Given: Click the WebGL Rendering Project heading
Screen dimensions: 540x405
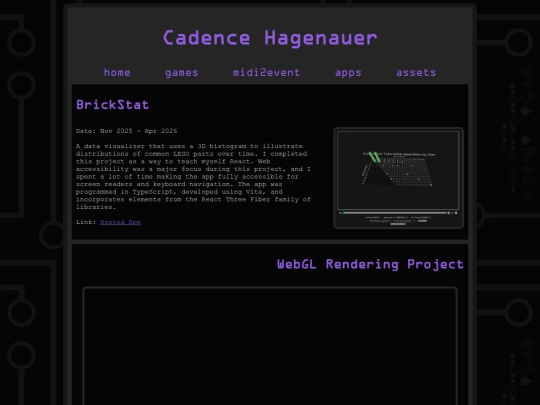Looking at the screenshot, I should coord(370,264).
